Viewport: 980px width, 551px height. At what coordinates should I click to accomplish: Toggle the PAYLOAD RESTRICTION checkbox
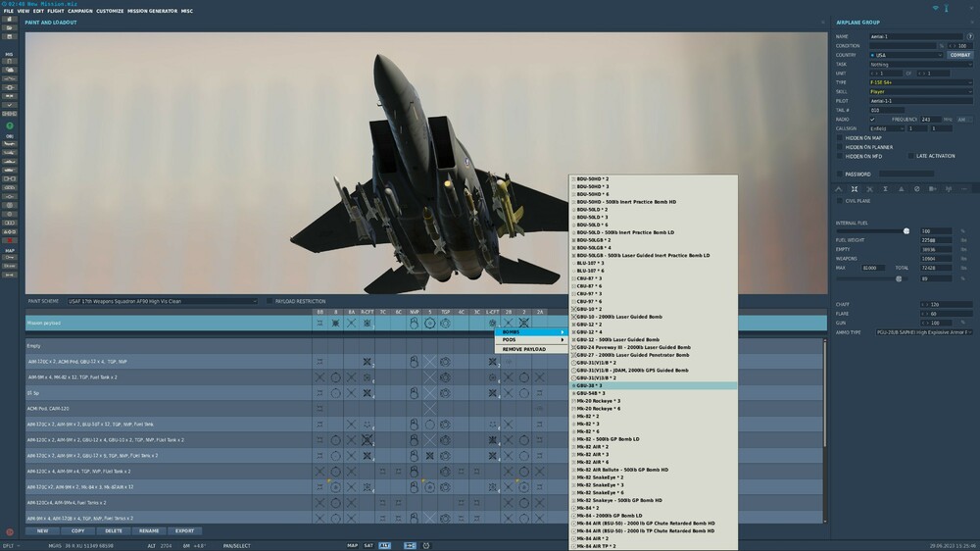click(269, 301)
